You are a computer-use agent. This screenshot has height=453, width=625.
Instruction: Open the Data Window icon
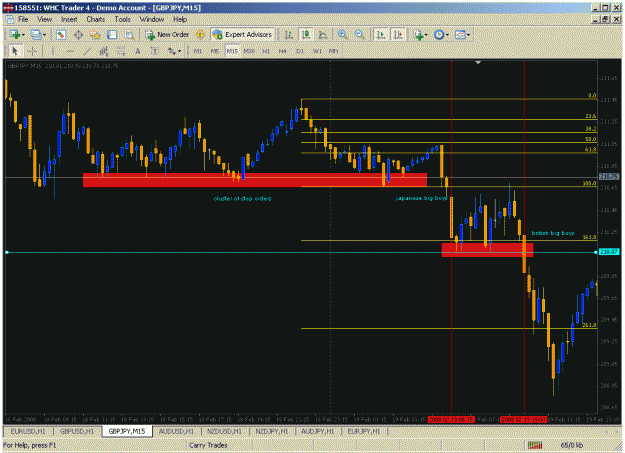click(78, 35)
